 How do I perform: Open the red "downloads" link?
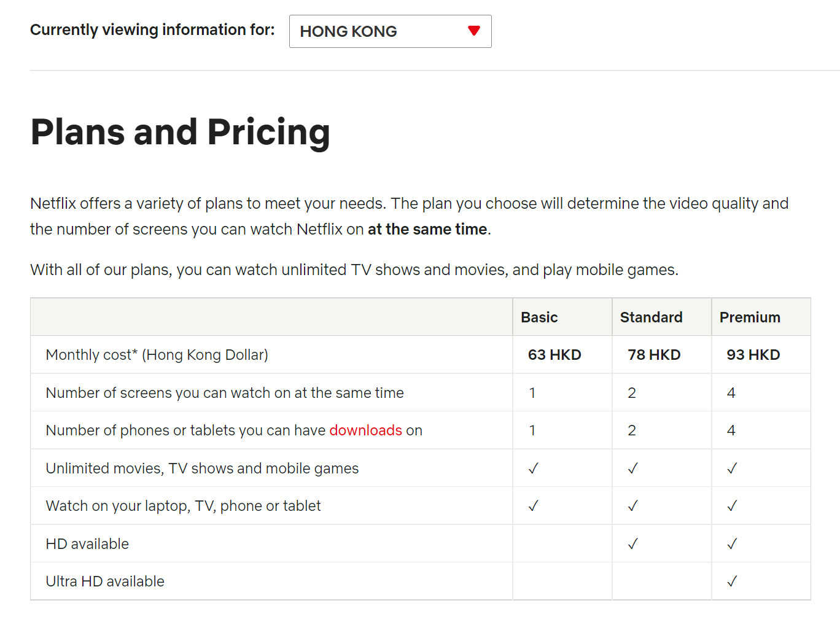(x=365, y=430)
